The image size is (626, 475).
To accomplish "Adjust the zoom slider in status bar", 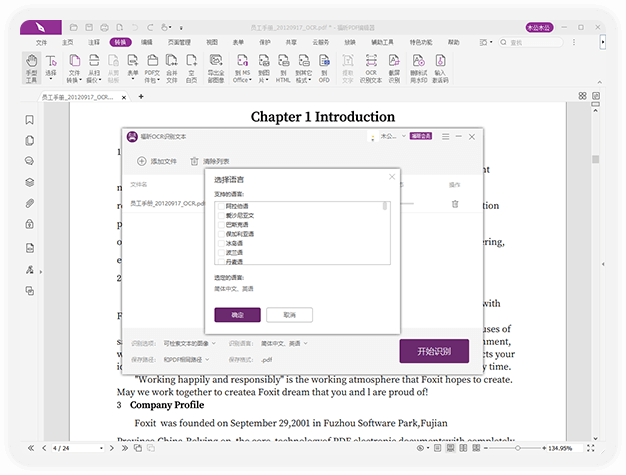I will point(517,448).
